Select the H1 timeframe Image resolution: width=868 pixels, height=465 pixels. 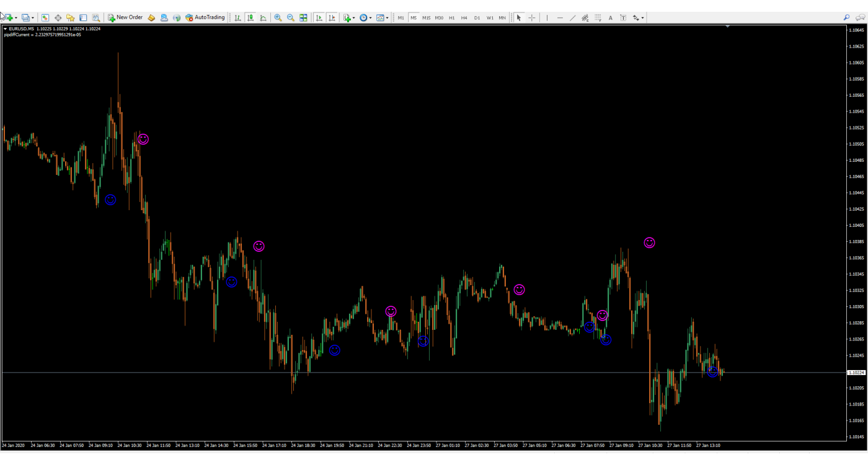pos(451,18)
